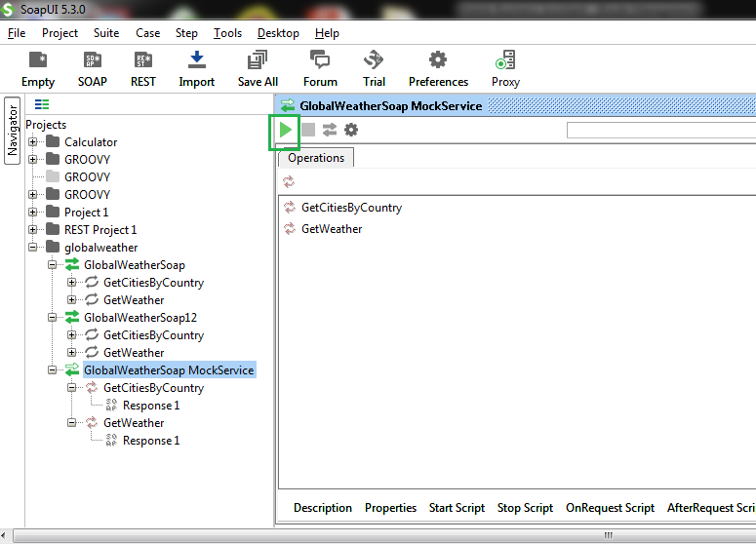Collapse mock operation GetWeather node

[72, 422]
